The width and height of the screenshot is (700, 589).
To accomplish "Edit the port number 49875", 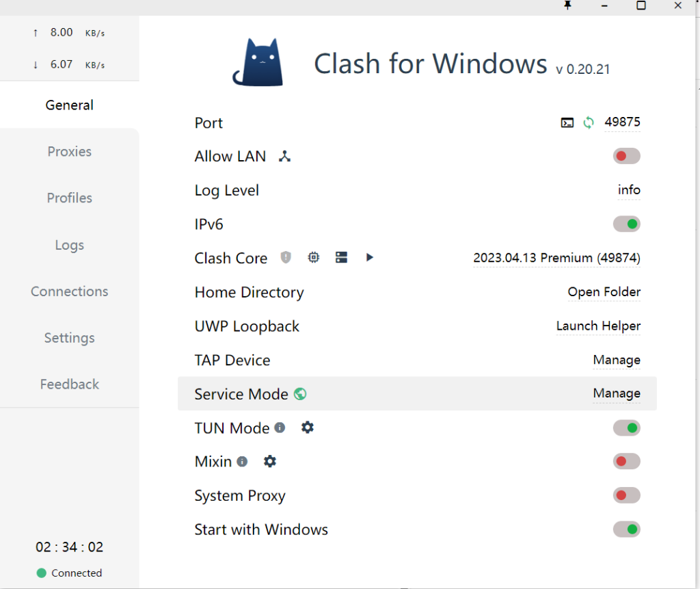I will [622, 122].
